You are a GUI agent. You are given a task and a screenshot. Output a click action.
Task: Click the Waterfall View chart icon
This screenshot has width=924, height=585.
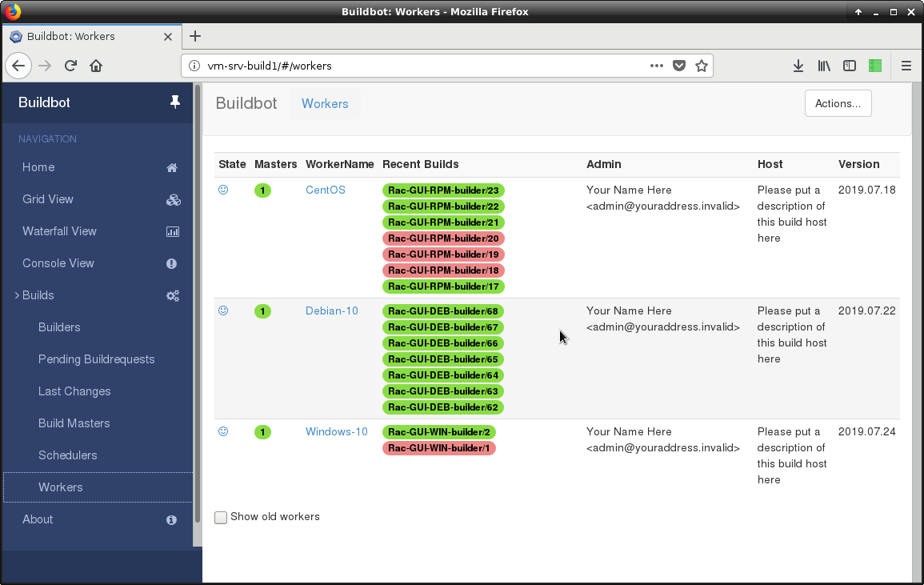click(172, 232)
